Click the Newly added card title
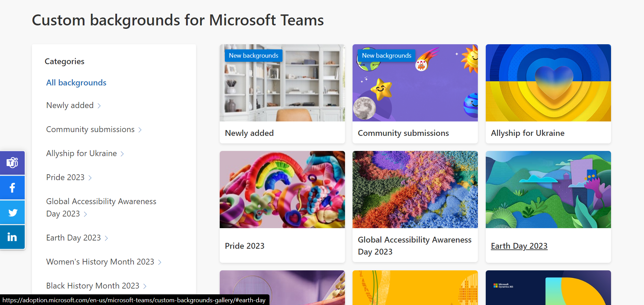 249,133
